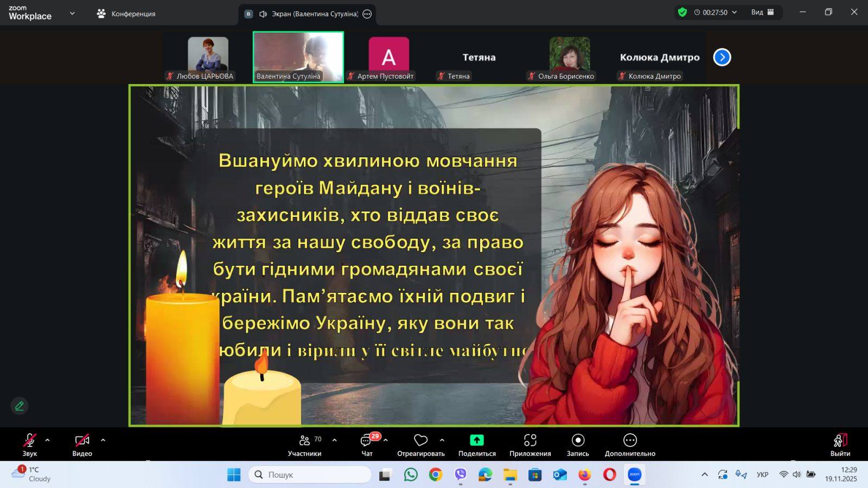
Task: Click the Windows taskbar Пошук search field
Action: pos(310,474)
